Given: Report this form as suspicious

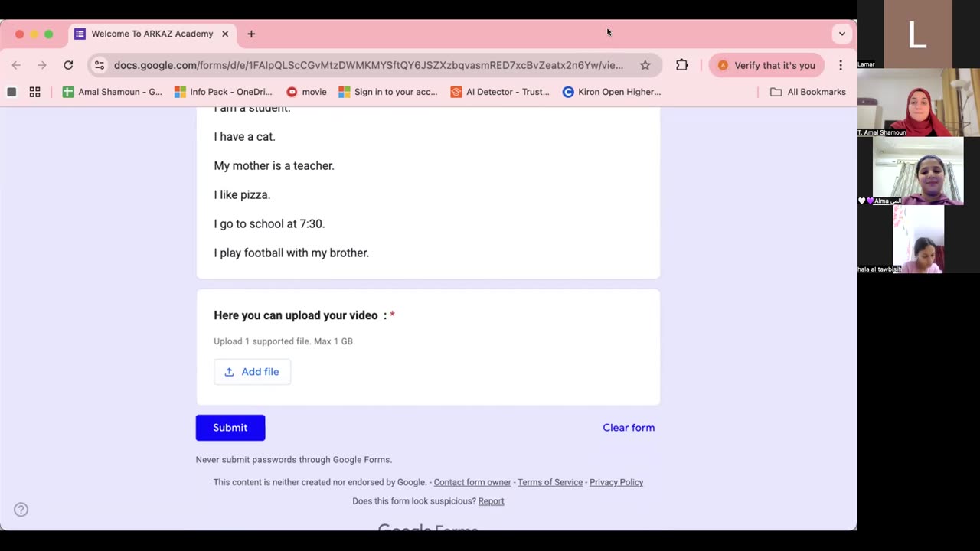Looking at the screenshot, I should [x=491, y=501].
